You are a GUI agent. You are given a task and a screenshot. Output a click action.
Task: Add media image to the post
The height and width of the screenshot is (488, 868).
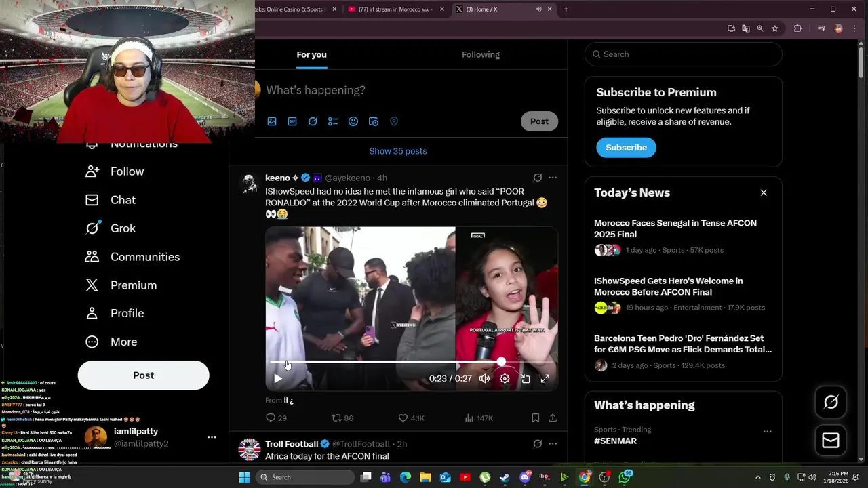click(272, 121)
